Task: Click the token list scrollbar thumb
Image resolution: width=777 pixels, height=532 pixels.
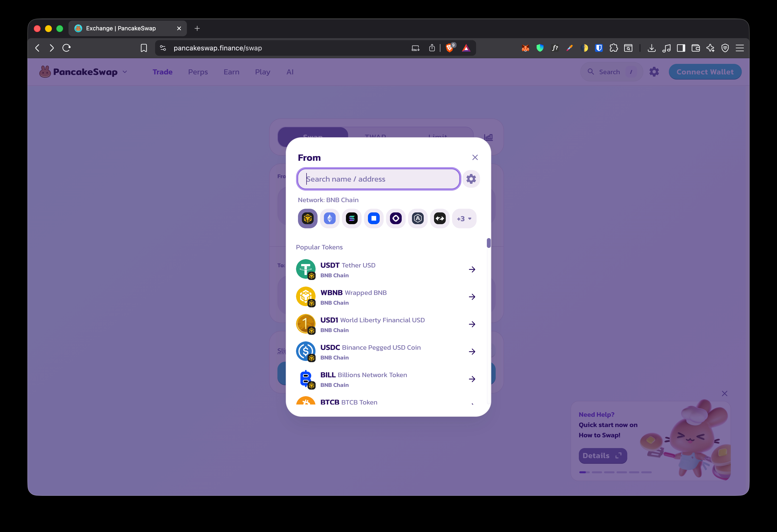Action: pyautogui.click(x=489, y=243)
